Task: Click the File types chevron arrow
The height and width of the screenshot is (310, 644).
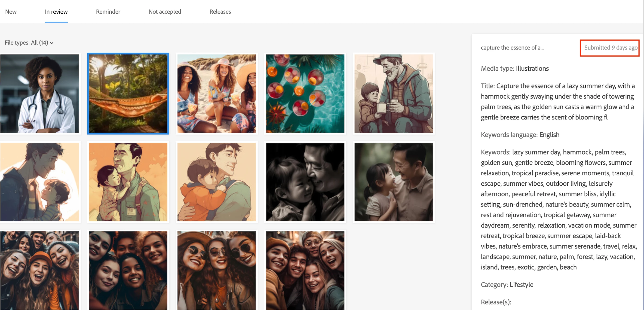Action: 52,43
